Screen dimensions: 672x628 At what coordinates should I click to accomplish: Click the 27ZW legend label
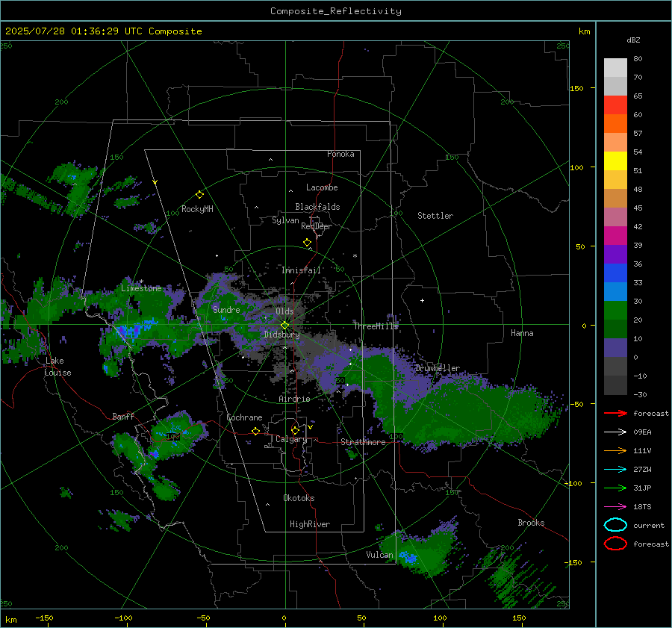642,470
